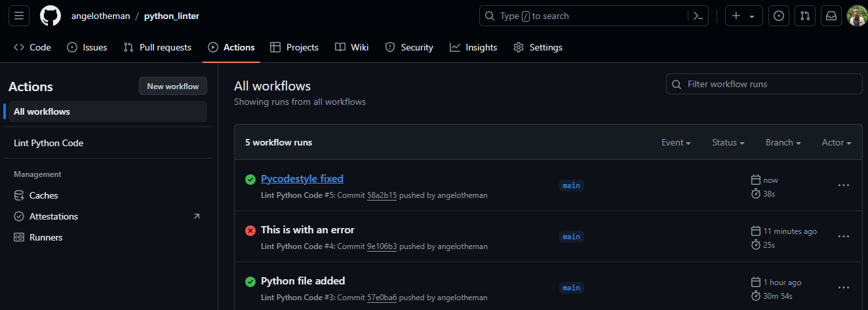
Task: Open the Pycodestyle fixed workflow run
Action: click(x=302, y=178)
